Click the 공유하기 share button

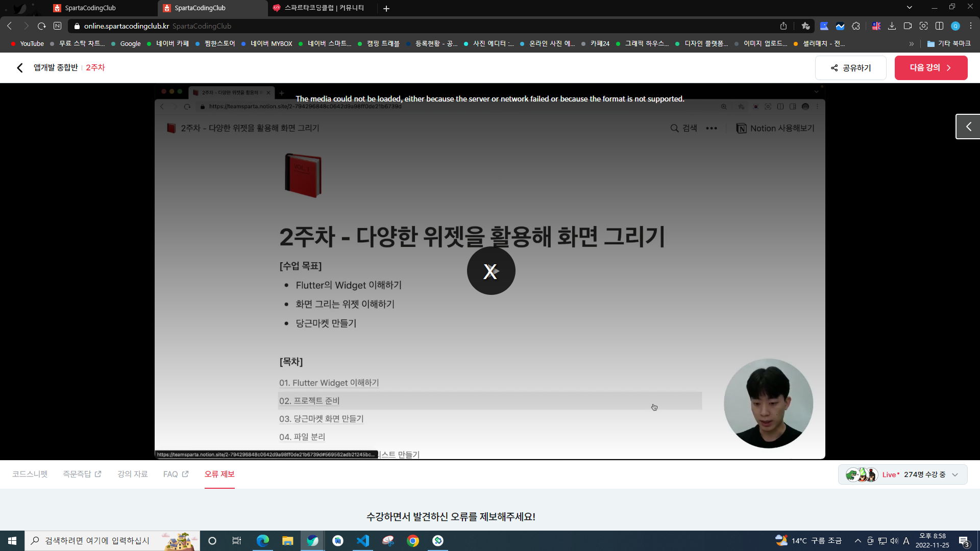pyautogui.click(x=851, y=68)
